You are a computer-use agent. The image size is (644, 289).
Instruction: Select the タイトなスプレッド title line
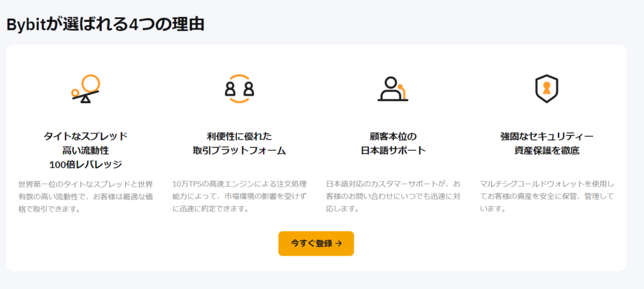click(86, 136)
